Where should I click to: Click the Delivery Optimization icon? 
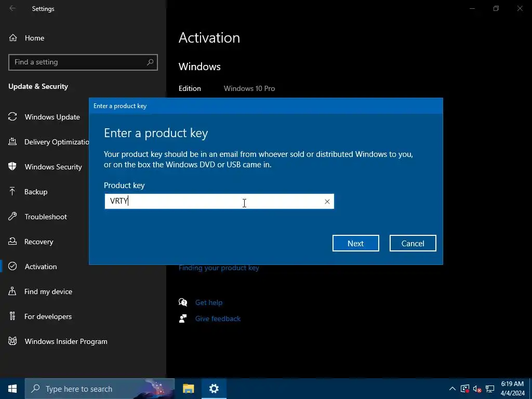tap(12, 141)
